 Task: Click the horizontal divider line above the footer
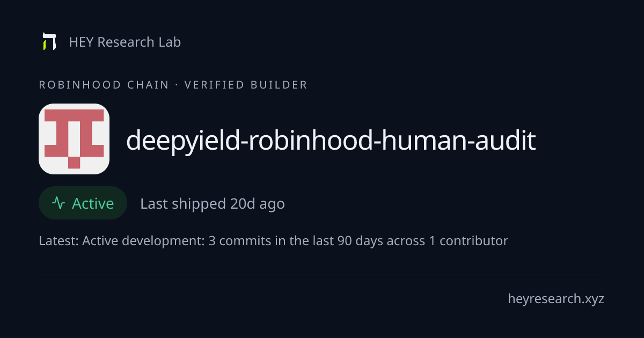click(x=322, y=275)
